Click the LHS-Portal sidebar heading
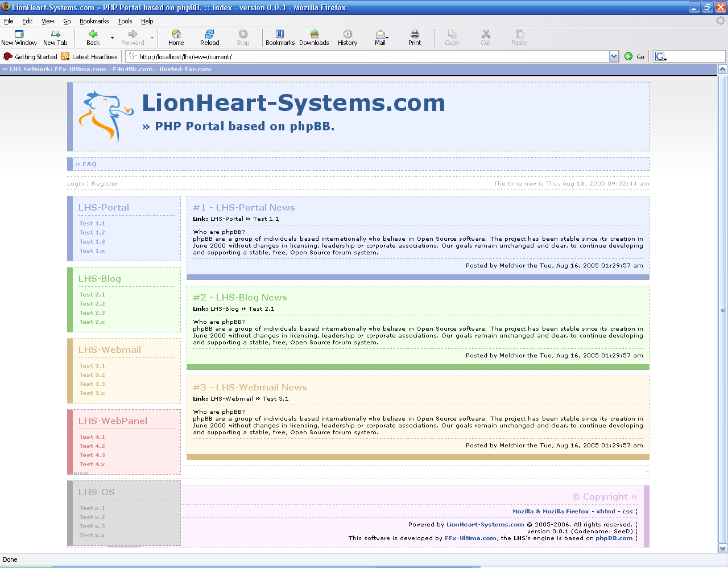Image resolution: width=728 pixels, height=568 pixels. [104, 207]
